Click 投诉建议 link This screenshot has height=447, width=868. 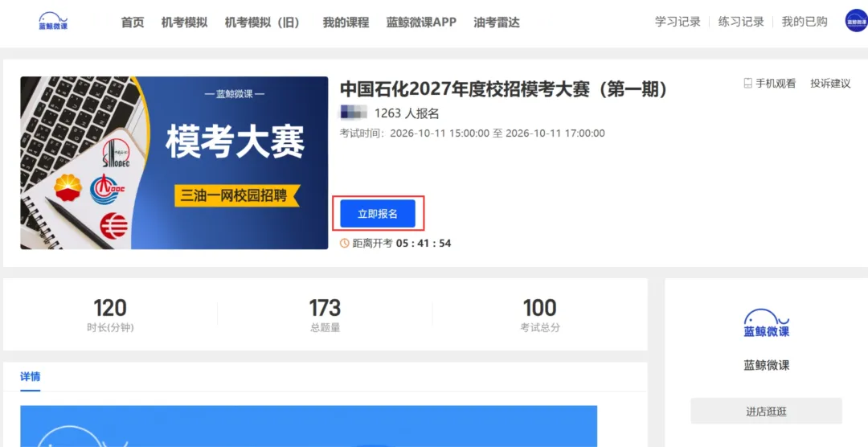pyautogui.click(x=830, y=84)
